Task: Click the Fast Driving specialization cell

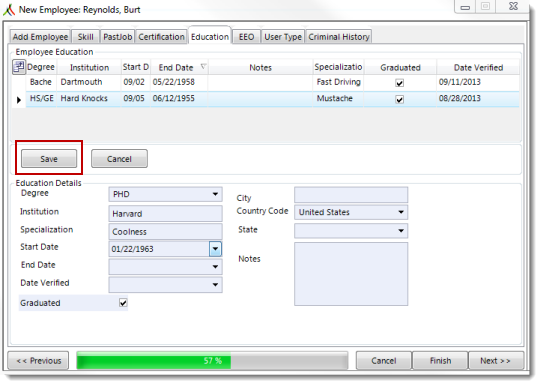Action: click(338, 82)
